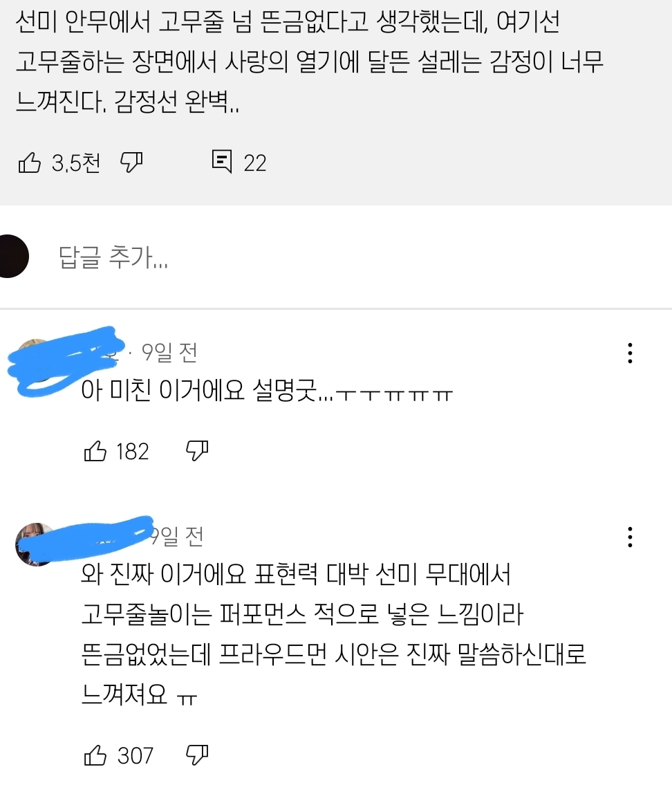Like the reply with 307 likes
Screen dimensions: 672x794
click(x=95, y=755)
